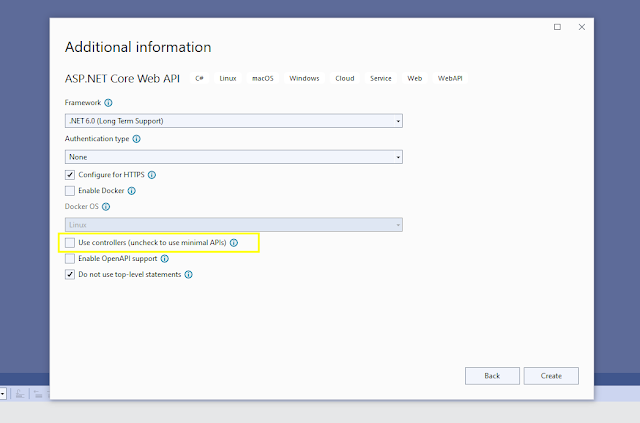Maximize the Additional information dialog
Screen dimensions: 640x423
[557, 27]
